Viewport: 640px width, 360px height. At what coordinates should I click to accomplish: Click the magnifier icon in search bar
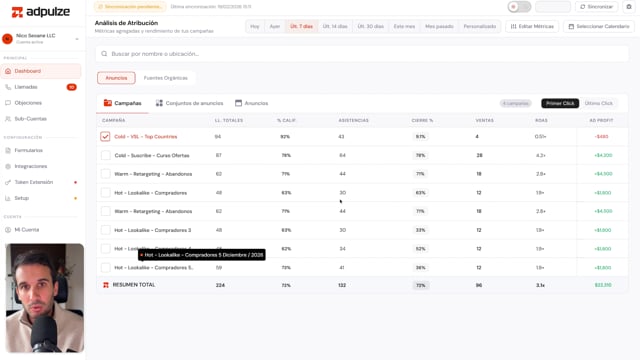tap(104, 53)
